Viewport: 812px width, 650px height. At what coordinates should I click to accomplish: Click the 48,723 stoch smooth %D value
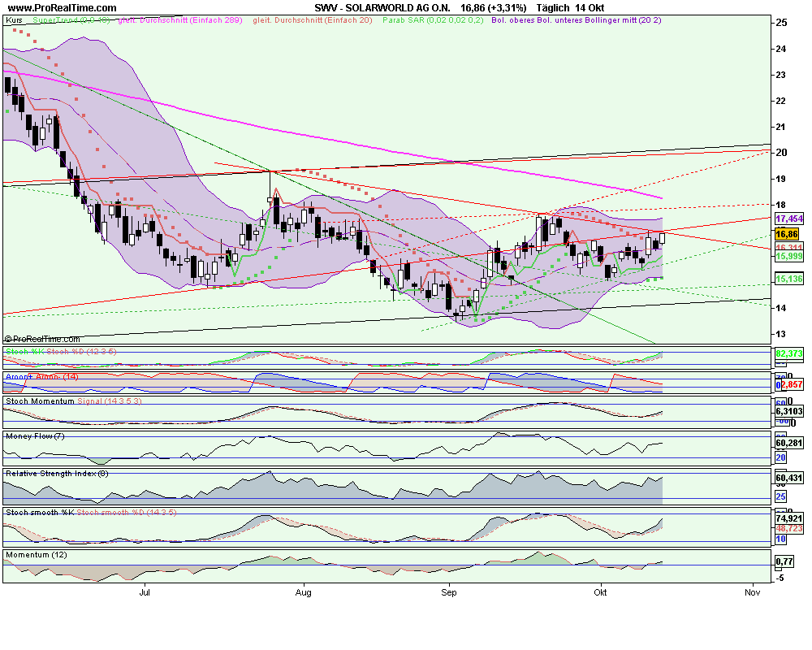(x=788, y=529)
